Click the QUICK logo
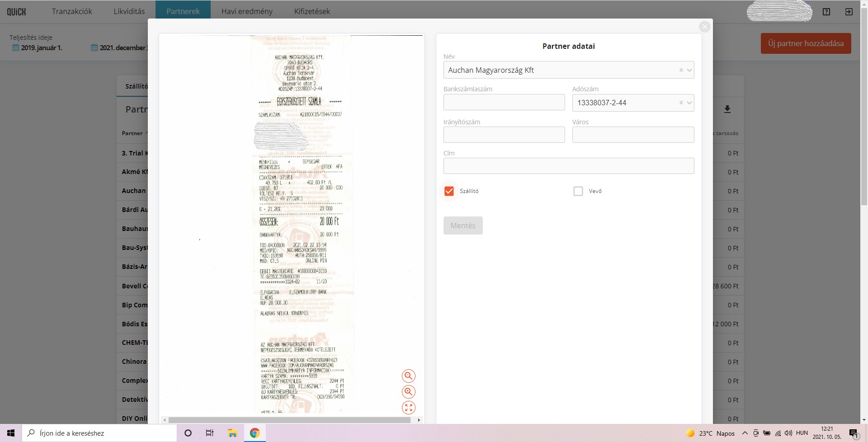Screen dimensions: 868x442 pyautogui.click(x=16, y=12)
